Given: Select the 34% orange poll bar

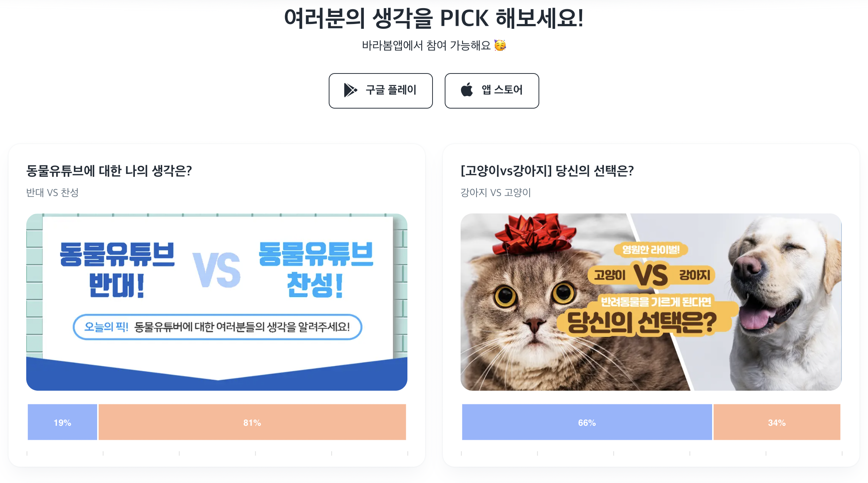Looking at the screenshot, I should point(776,422).
